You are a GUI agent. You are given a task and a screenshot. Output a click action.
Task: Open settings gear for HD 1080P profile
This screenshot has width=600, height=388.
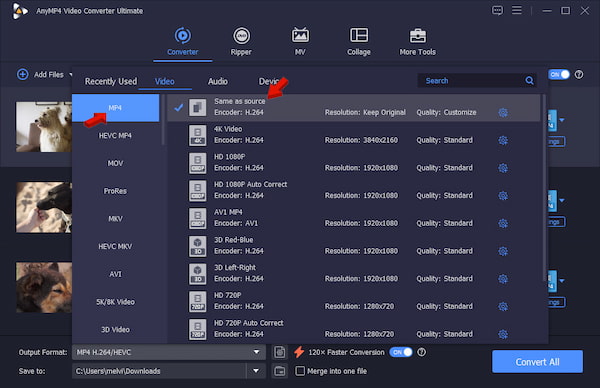coord(503,168)
